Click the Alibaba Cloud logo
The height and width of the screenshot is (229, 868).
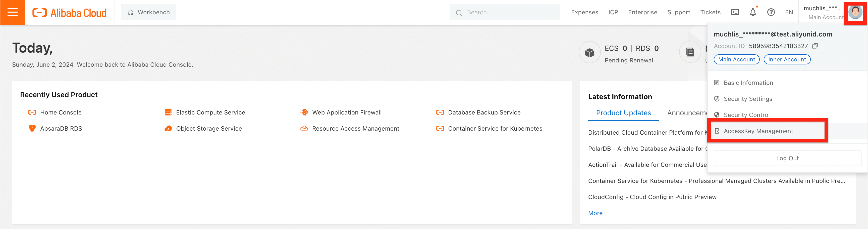point(69,13)
